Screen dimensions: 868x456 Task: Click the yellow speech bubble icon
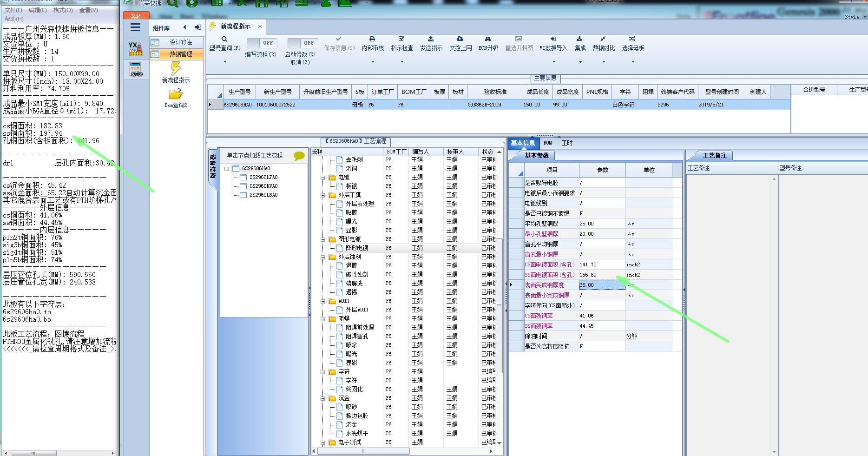299,156
